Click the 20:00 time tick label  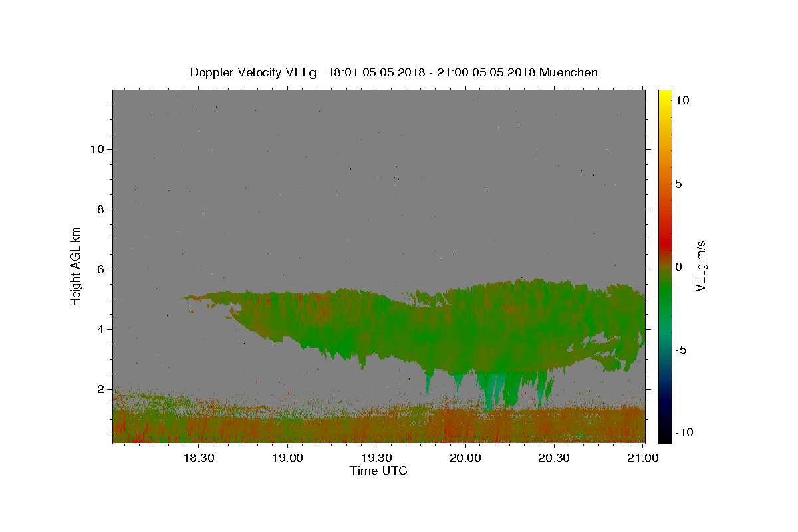click(465, 458)
